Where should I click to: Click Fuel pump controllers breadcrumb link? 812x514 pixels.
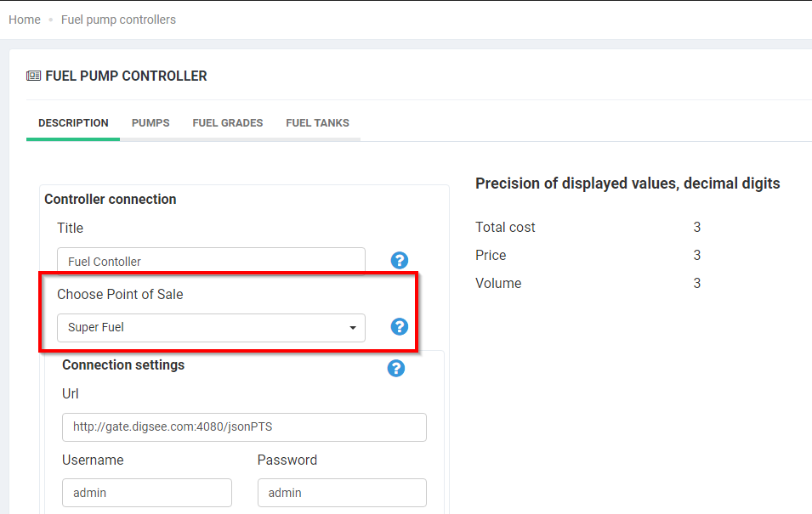point(118,20)
